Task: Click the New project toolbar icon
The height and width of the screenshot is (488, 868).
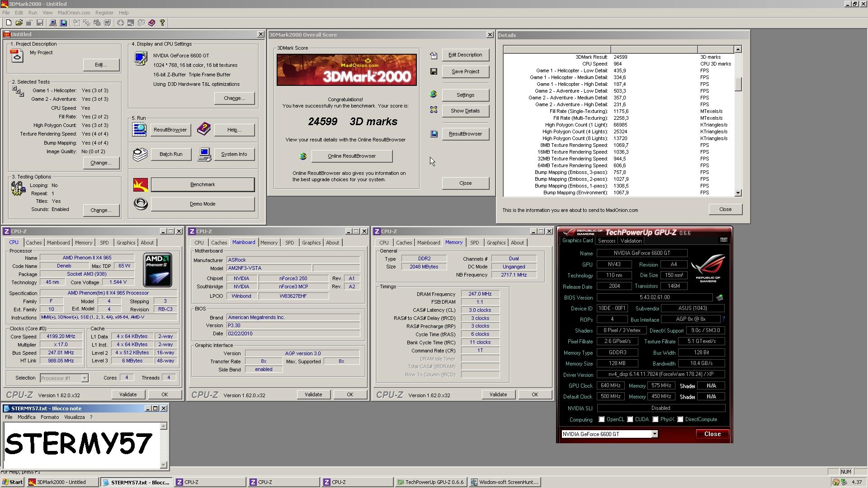Action: [9, 23]
